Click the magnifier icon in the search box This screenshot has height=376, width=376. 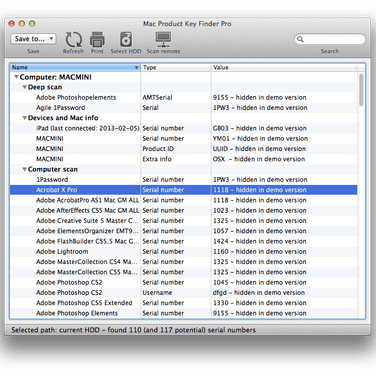click(x=300, y=39)
